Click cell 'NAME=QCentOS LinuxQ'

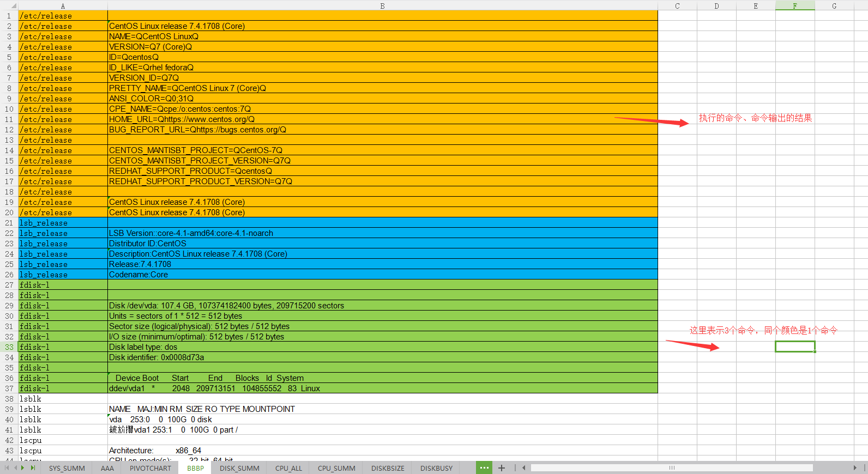coord(382,37)
